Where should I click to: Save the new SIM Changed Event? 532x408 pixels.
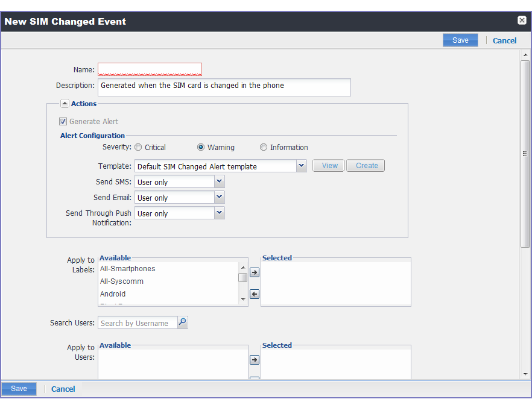460,40
